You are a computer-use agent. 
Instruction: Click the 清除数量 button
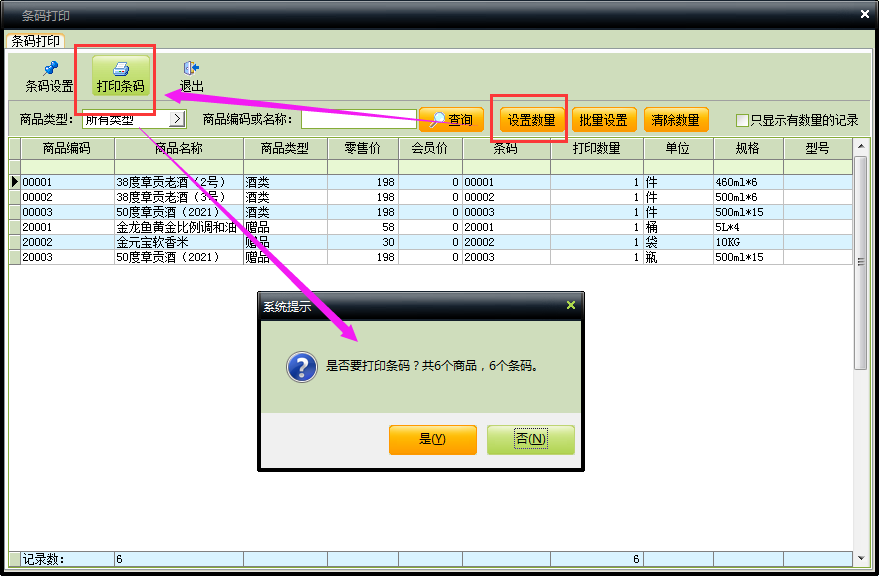pos(675,120)
